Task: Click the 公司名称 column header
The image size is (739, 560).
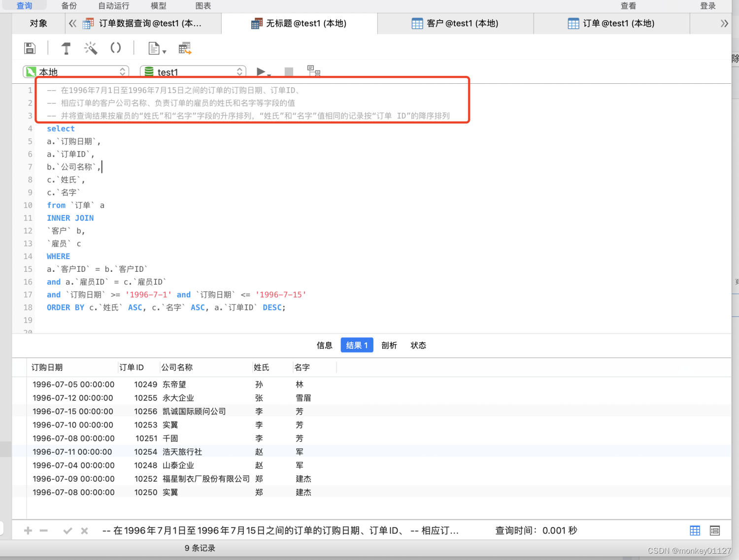Action: tap(205, 367)
